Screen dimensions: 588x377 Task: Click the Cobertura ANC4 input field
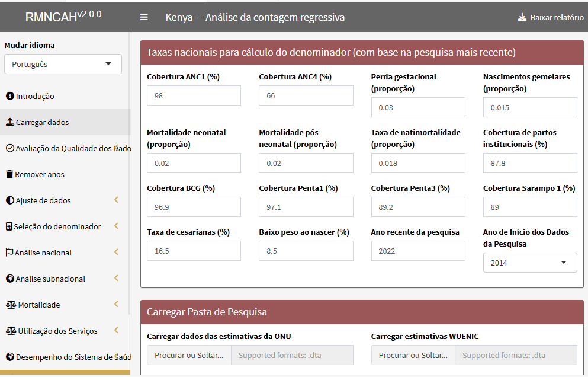[x=306, y=96]
